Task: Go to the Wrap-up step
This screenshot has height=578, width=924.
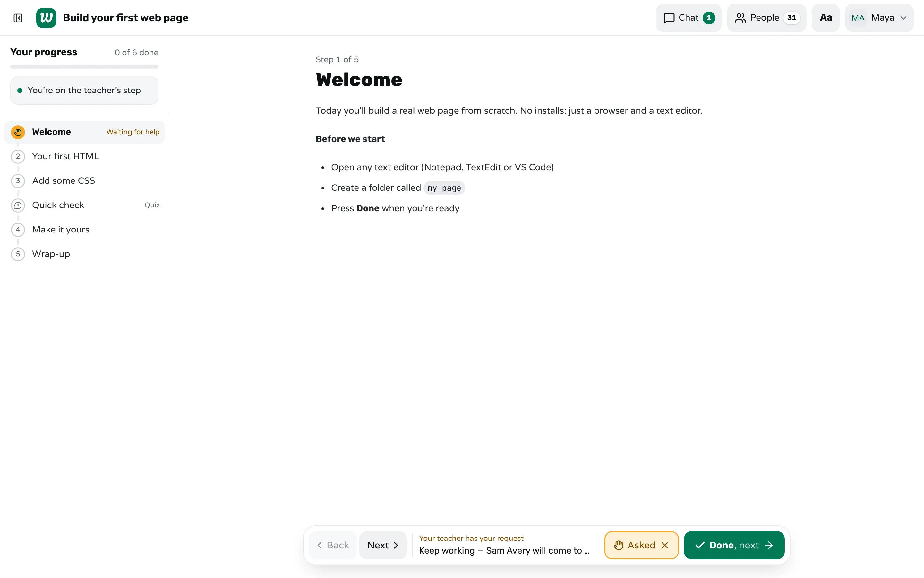Action: (x=84, y=254)
